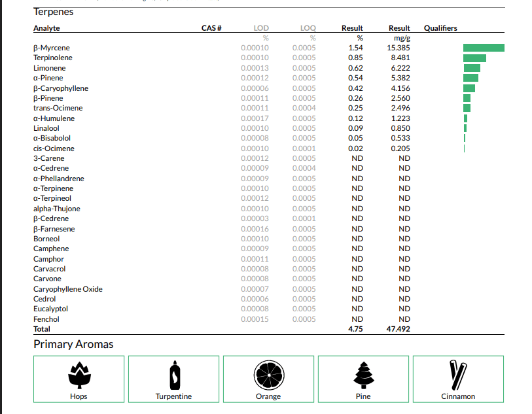Click the β-Myrcene mg/g result 15.385
The width and height of the screenshot is (532, 414).
(399, 48)
